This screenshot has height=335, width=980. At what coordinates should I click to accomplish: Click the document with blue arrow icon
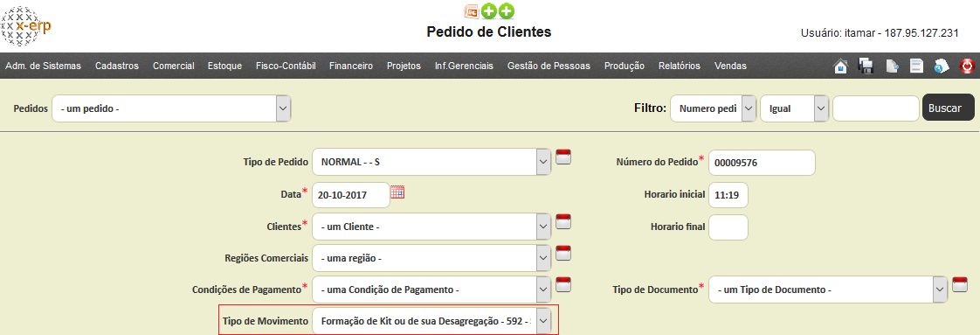[x=891, y=66]
